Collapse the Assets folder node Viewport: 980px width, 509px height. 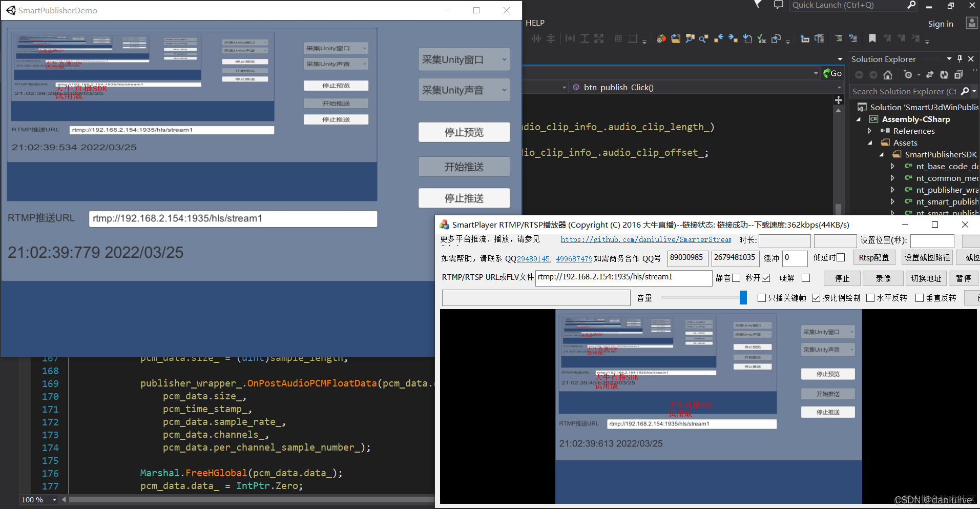[x=870, y=142]
